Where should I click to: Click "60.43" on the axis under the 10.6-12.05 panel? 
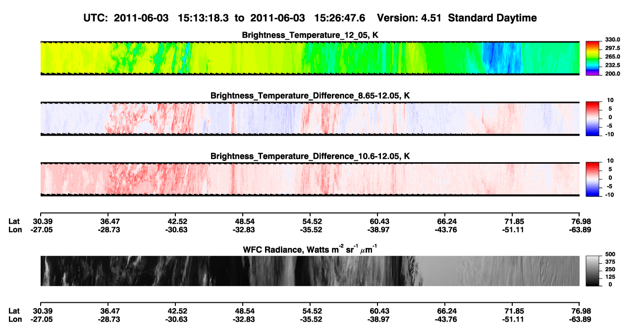point(377,221)
